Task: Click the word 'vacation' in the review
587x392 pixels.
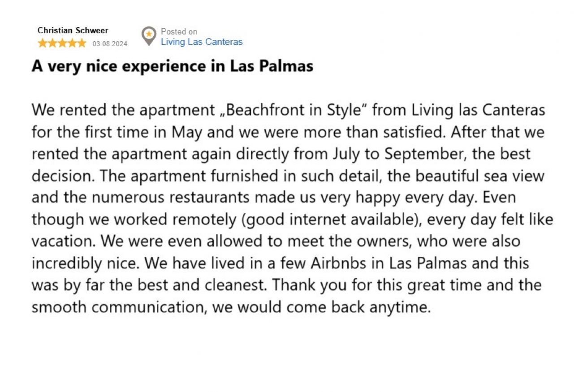Action: click(x=62, y=241)
